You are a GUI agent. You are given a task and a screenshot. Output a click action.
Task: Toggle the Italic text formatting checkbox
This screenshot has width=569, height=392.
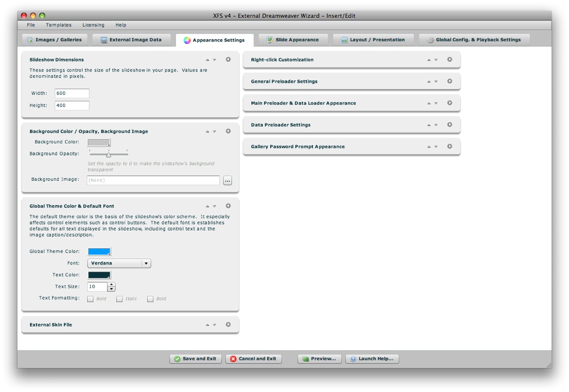pos(119,299)
